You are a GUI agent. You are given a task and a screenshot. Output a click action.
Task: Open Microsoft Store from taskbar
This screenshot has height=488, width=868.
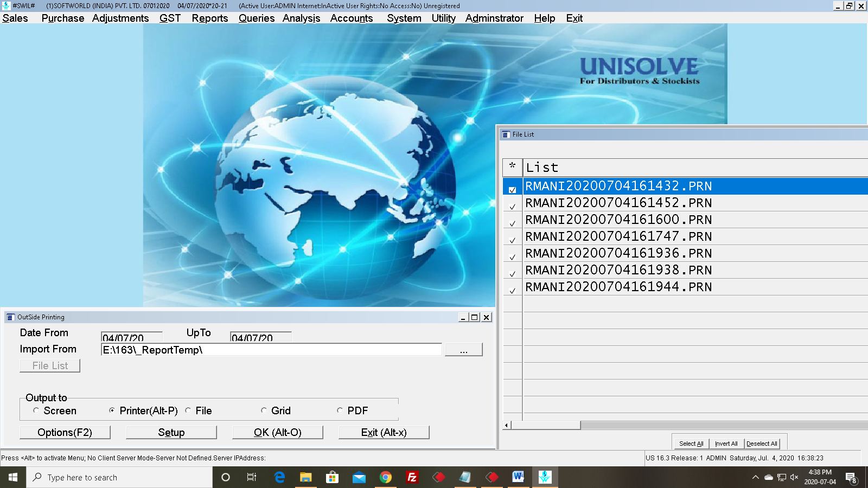(x=332, y=477)
